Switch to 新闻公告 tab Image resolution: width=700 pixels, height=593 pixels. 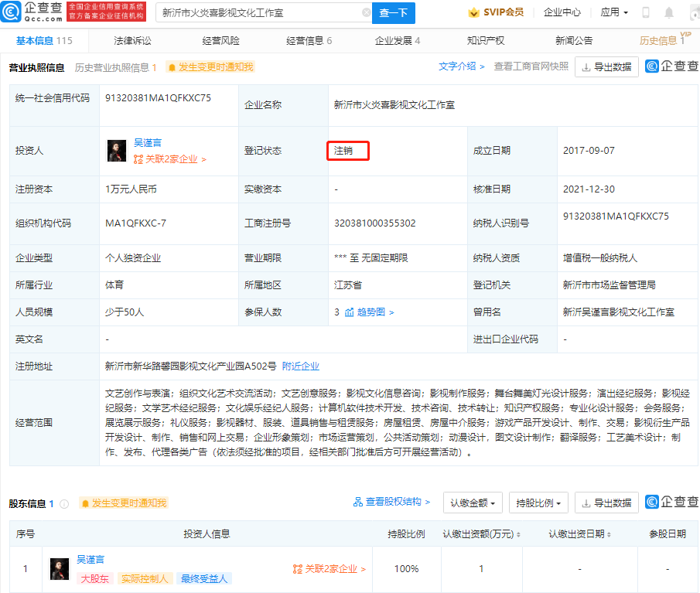pyautogui.click(x=574, y=41)
